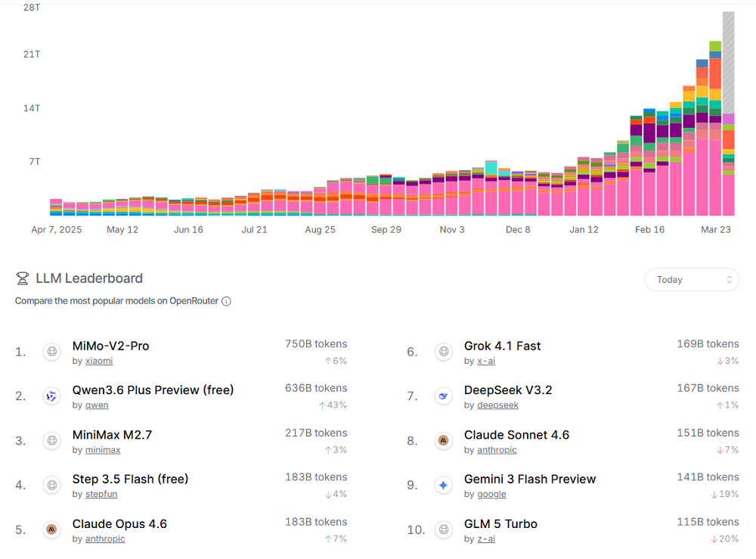Click the trophy icon beside LLM Leaderboard
The width and height of the screenshot is (756, 559).
[22, 278]
